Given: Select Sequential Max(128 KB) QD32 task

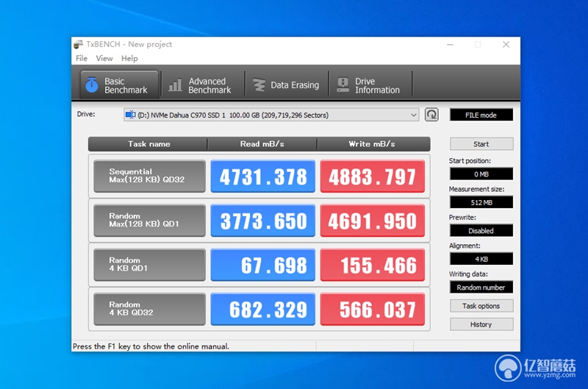Looking at the screenshot, I should pos(150,176).
